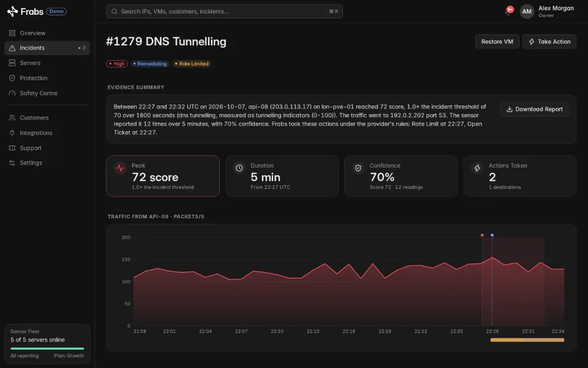The width and height of the screenshot is (588, 368).
Task: Focus the search IPs, VMs field
Action: click(x=224, y=12)
